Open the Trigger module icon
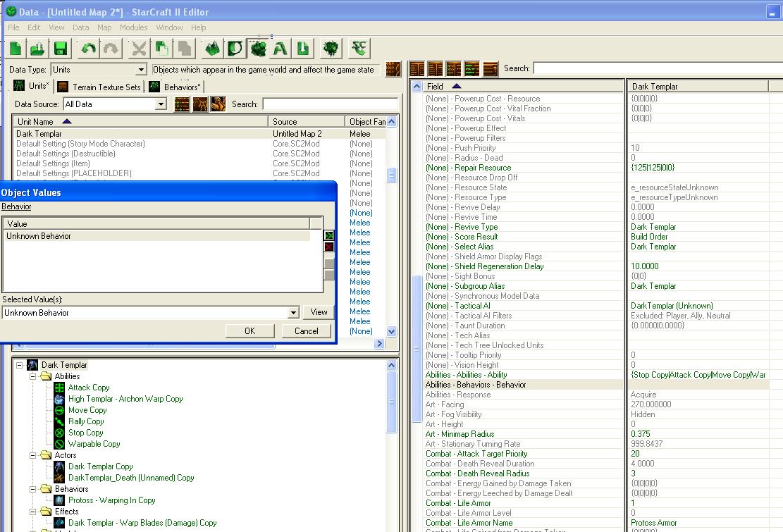 tap(235, 49)
